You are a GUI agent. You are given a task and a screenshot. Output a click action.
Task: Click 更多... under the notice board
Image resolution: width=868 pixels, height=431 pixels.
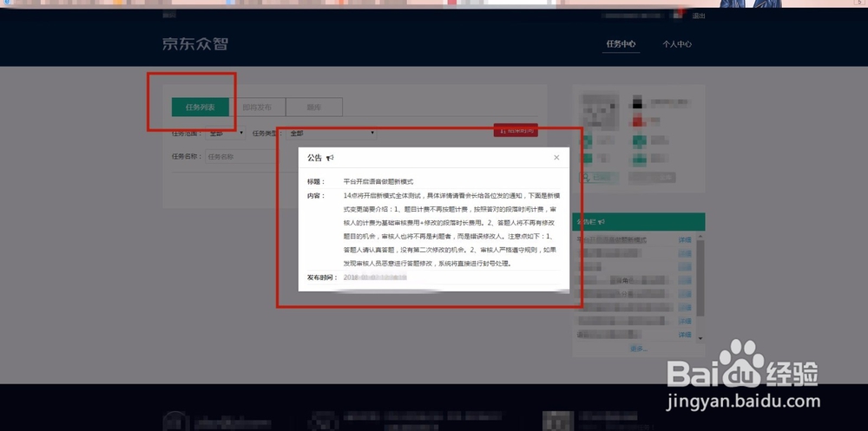(x=638, y=349)
